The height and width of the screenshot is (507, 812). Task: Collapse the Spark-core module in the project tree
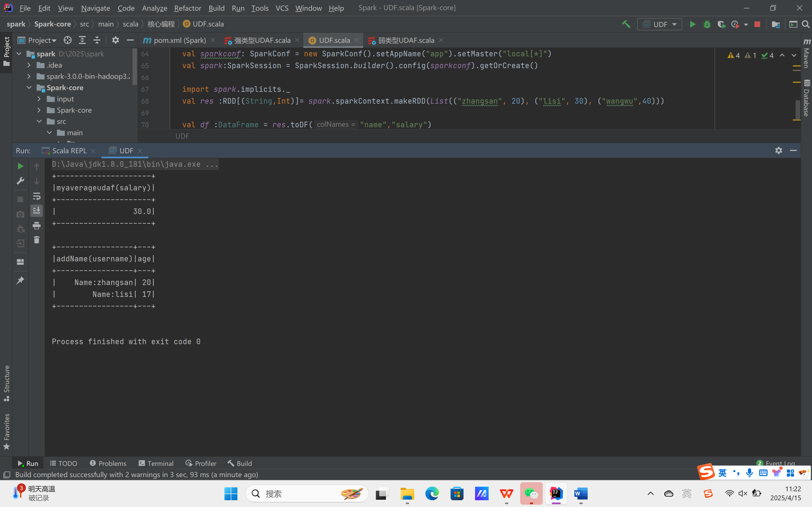click(29, 88)
